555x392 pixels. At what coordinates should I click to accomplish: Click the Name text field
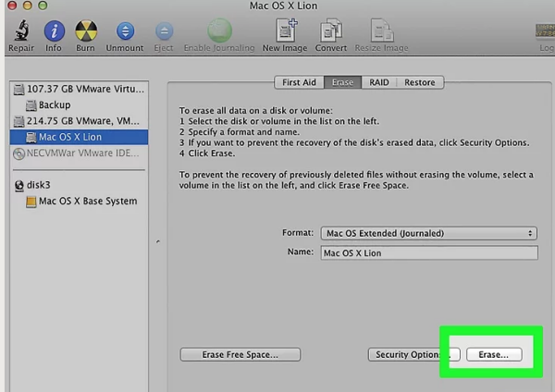coord(429,253)
